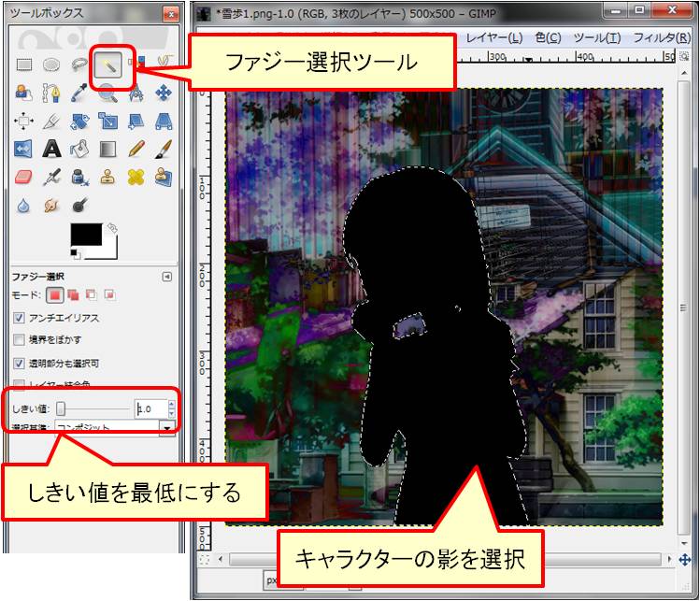Screen dimensions: 700x601
Task: Toggle zoom-on-window-resize icon at ruler corner
Action: click(684, 57)
